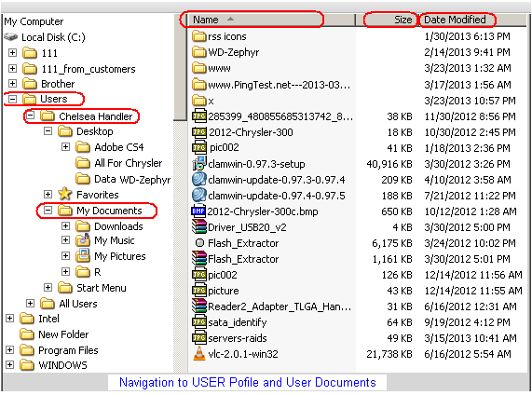Open the My Pictures folder icon
Image resolution: width=532 pixels, height=395 pixels.
(82, 256)
